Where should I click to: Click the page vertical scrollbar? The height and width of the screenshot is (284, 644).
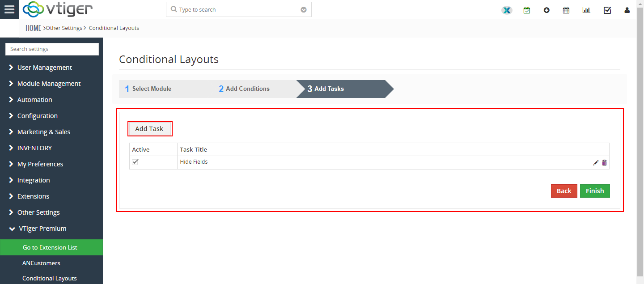point(640,142)
